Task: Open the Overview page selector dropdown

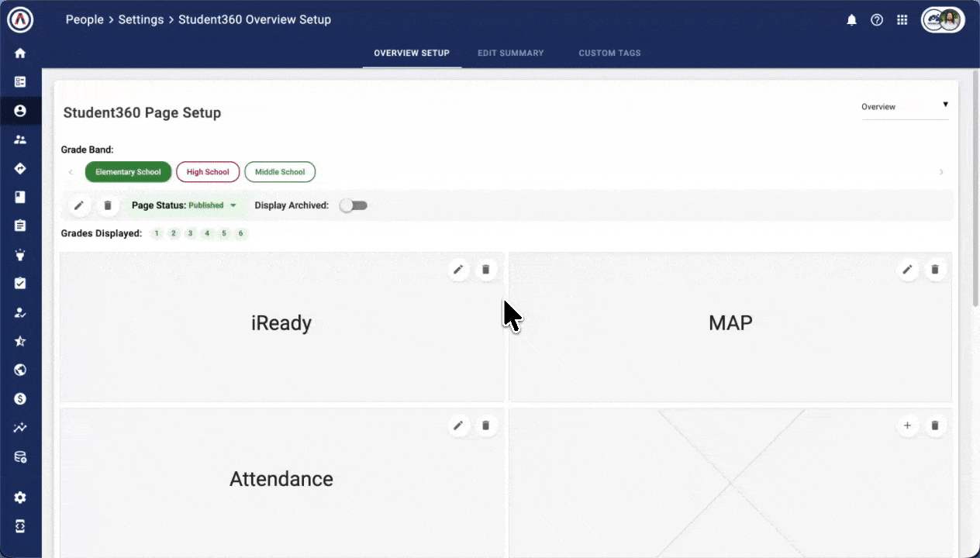Action: coord(905,107)
